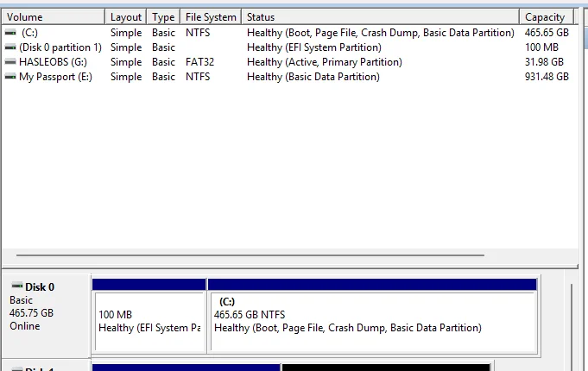588x371 pixels.
Task: Select the HASLEOBS (G:) drive icon
Action: coord(10,62)
